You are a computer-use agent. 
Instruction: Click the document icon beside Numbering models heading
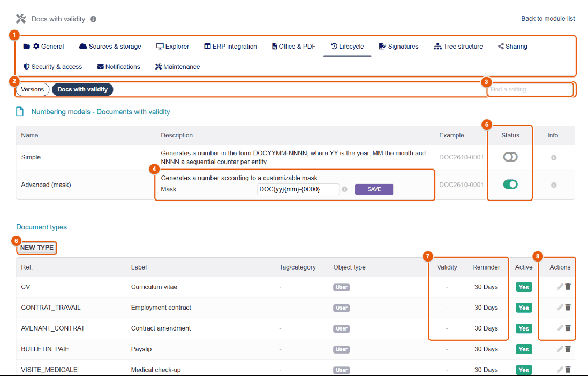[x=20, y=112]
